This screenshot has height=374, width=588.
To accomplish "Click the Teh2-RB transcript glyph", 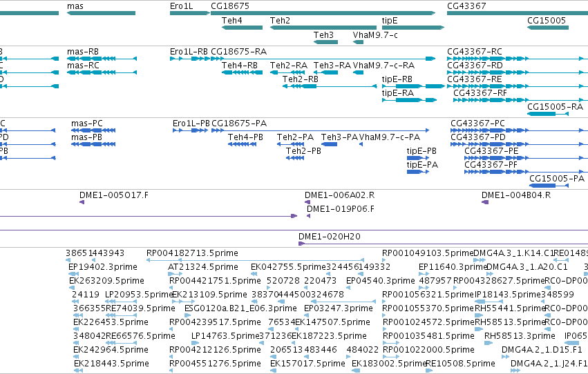I will (x=330, y=86).
